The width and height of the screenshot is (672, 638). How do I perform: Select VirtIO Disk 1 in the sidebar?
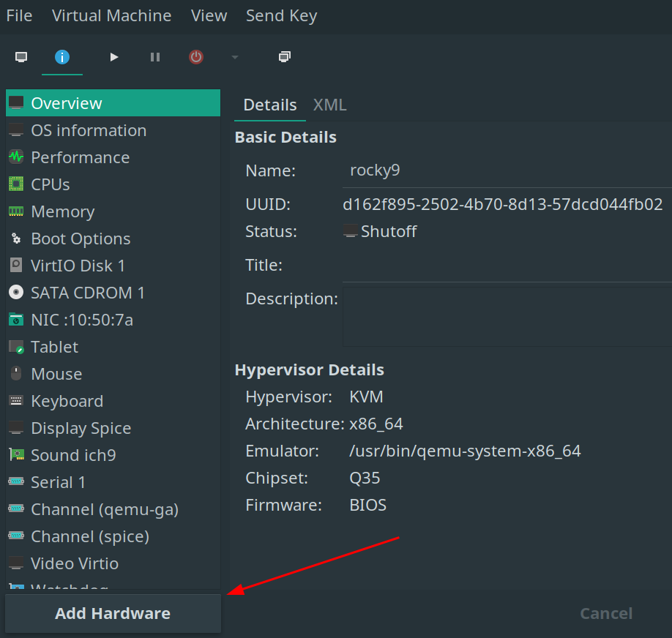[78, 266]
